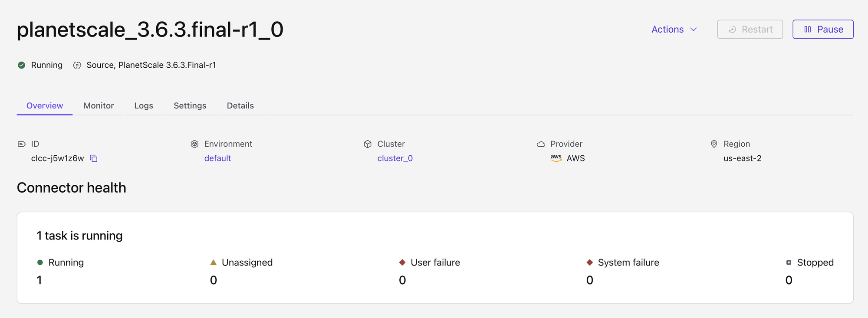Click the AWS logo icon
This screenshot has width=868, height=318.
click(x=556, y=158)
